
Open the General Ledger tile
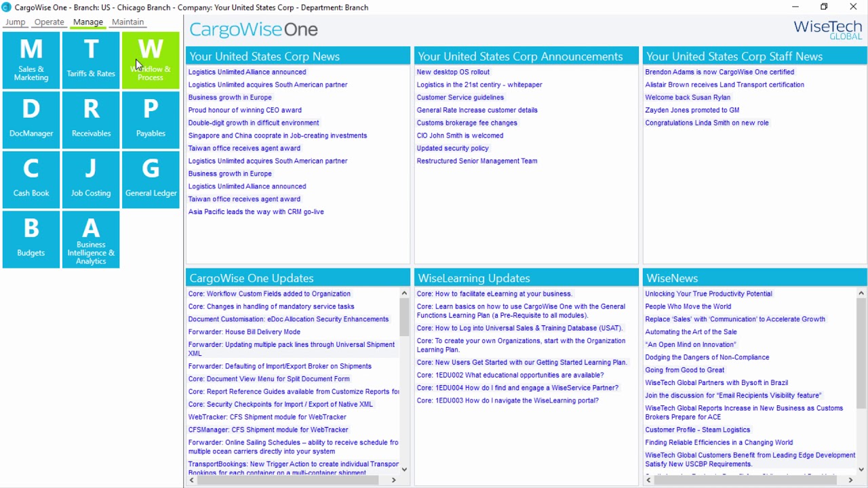click(151, 179)
